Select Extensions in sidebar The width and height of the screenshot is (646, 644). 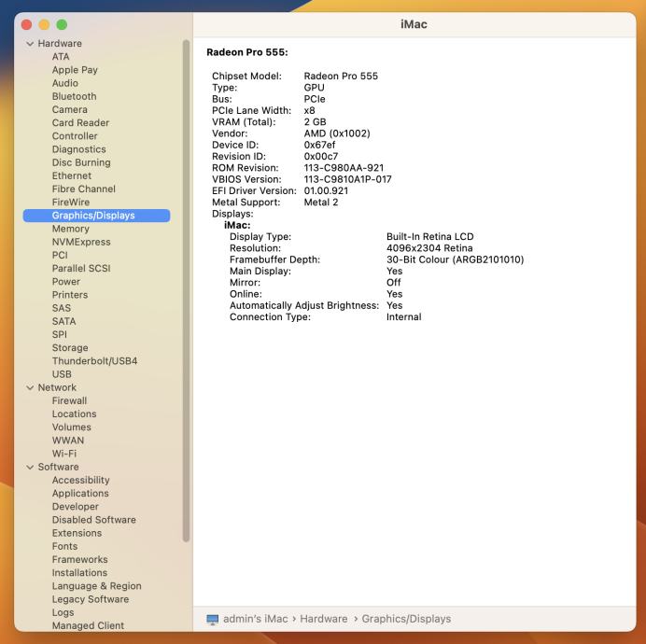pos(77,533)
